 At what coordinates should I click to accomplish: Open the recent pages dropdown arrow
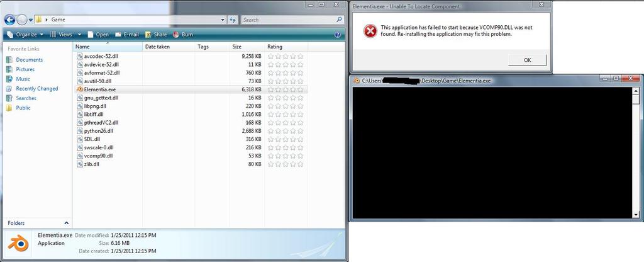point(31,20)
